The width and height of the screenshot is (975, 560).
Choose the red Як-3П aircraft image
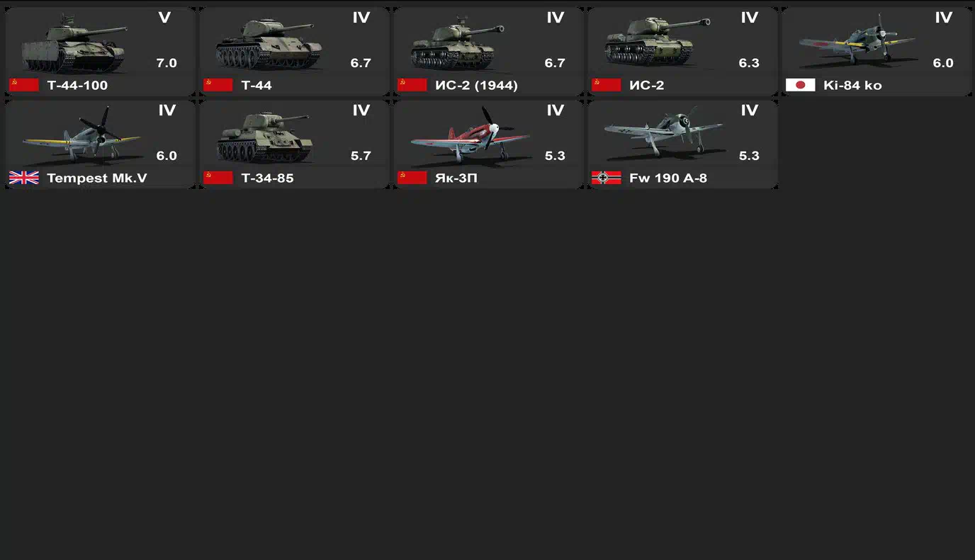coord(470,135)
